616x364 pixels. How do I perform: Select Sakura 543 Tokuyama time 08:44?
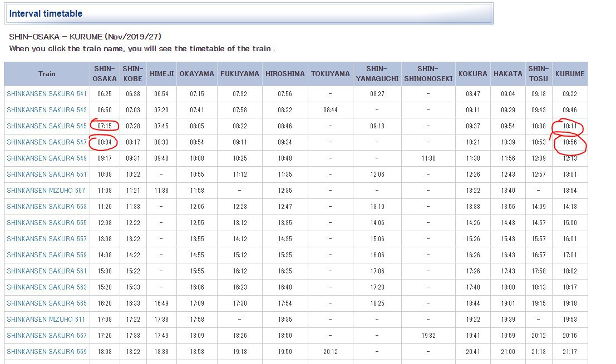pyautogui.click(x=331, y=110)
